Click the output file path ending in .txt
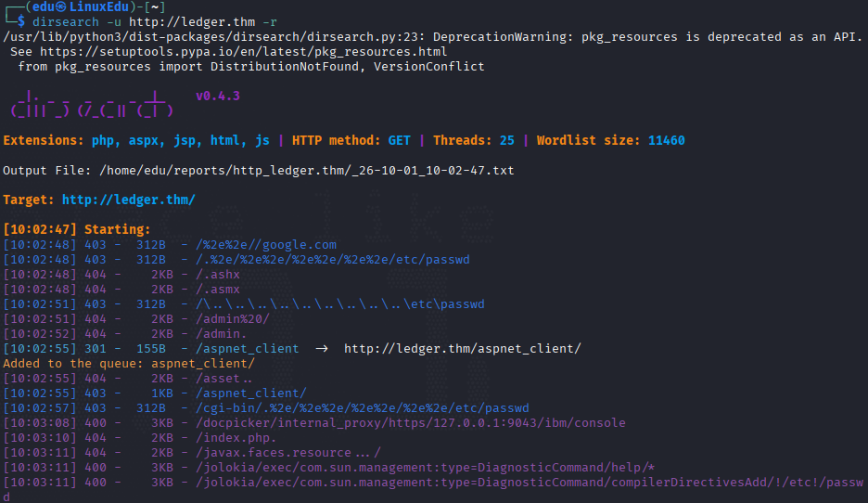Viewport: 868px width, 503px height. (307, 170)
